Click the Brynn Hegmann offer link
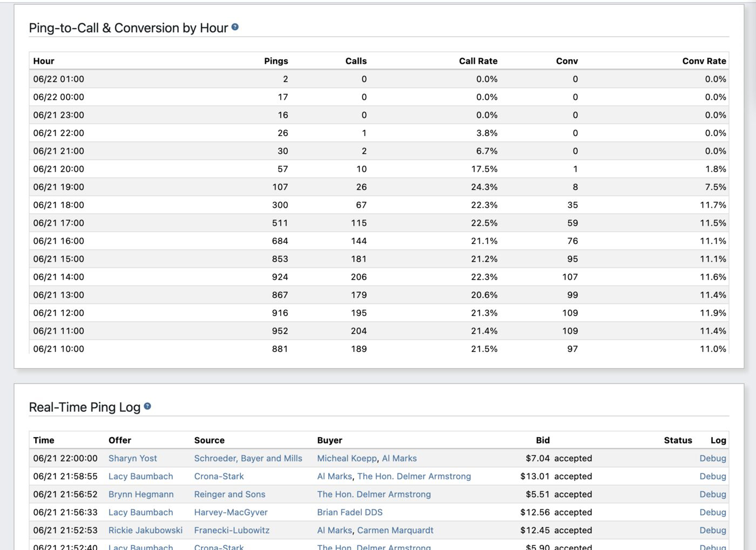The width and height of the screenshot is (756, 550). click(x=141, y=494)
